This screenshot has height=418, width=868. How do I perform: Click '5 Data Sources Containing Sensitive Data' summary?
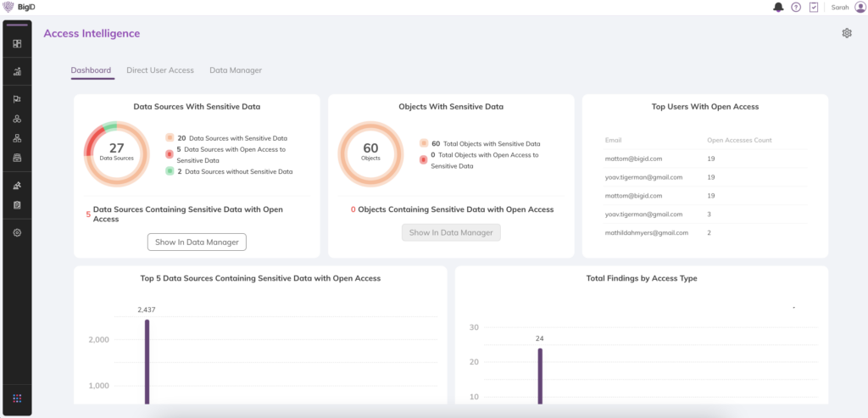(184, 215)
